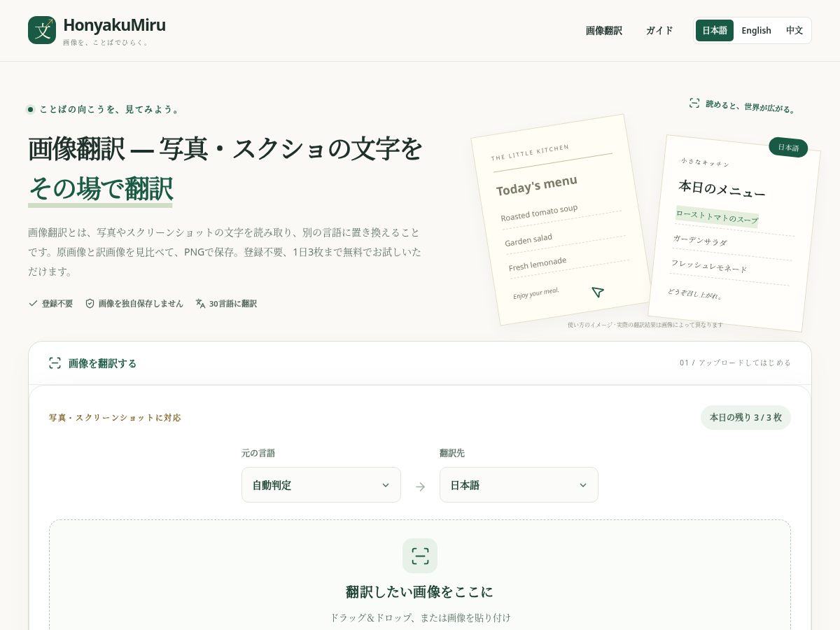Screen dimensions: 840x630
Task: Switch site language to 日本語
Action: coord(715,31)
